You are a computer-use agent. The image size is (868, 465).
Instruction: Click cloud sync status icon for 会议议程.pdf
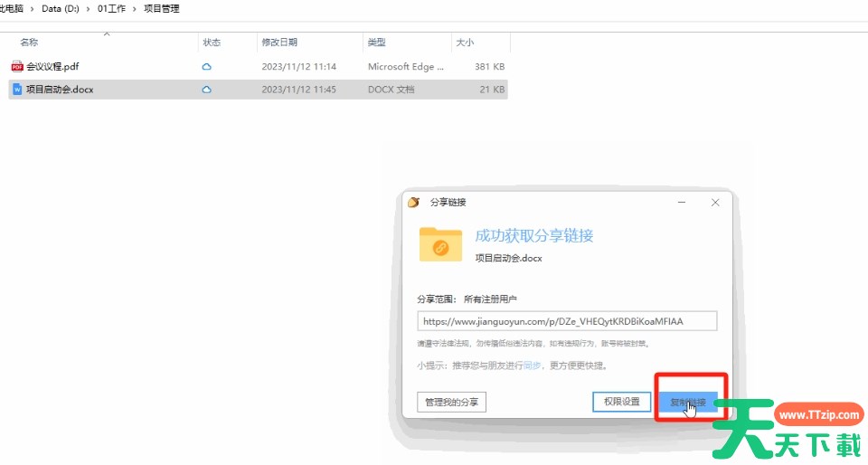(206, 66)
